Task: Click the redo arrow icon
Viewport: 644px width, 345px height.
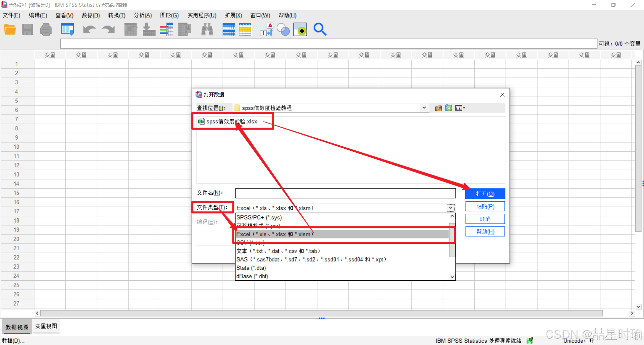Action: click(x=108, y=30)
